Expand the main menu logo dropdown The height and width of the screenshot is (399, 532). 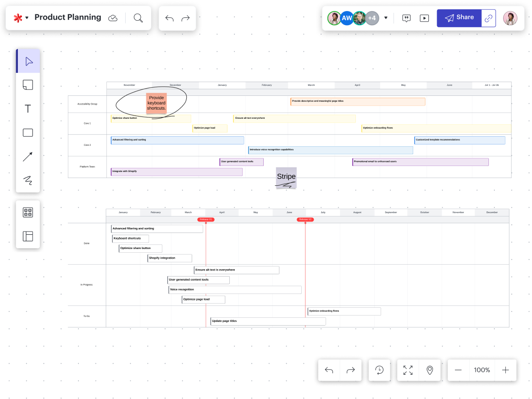point(21,18)
